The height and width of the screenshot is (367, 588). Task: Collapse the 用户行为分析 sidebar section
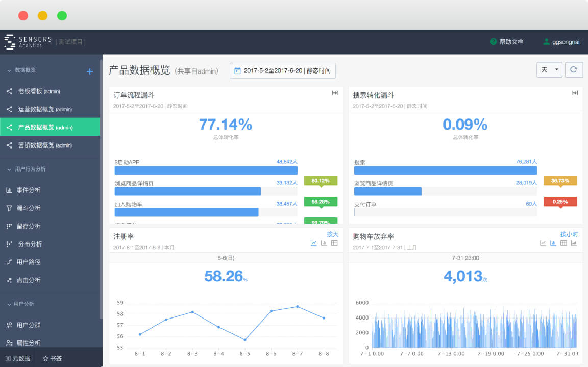coord(9,169)
